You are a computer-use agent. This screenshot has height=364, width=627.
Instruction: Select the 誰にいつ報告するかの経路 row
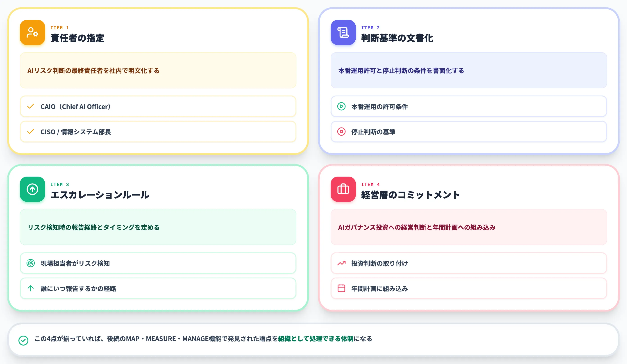pyautogui.click(x=158, y=288)
